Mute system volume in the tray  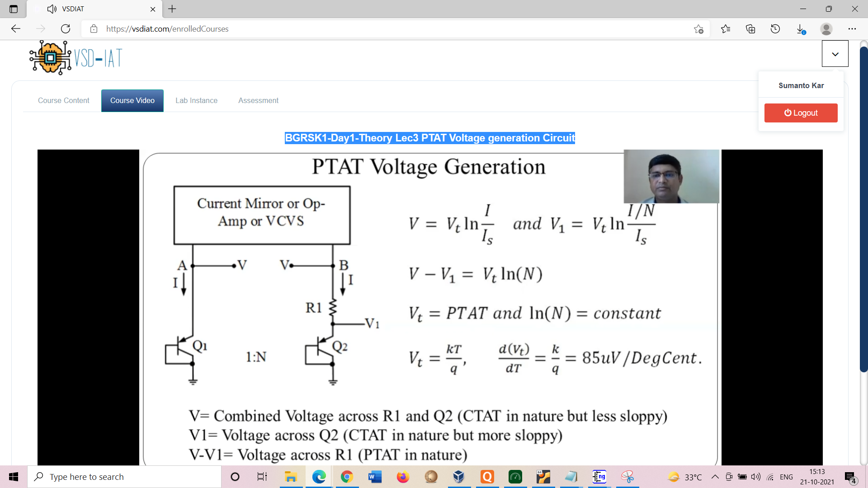pos(755,477)
